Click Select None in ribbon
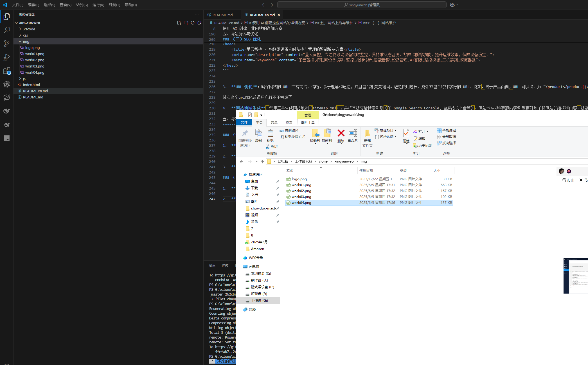This screenshot has width=588, height=365. [x=446, y=137]
